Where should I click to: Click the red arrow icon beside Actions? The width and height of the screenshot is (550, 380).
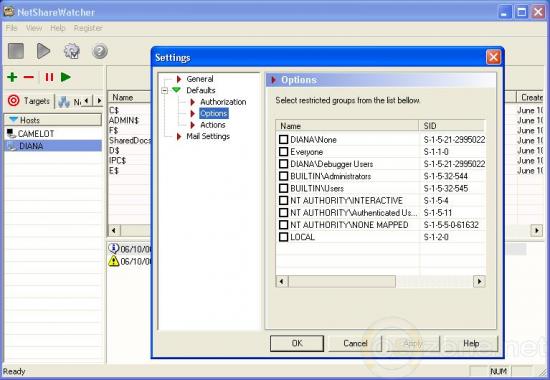tap(193, 125)
